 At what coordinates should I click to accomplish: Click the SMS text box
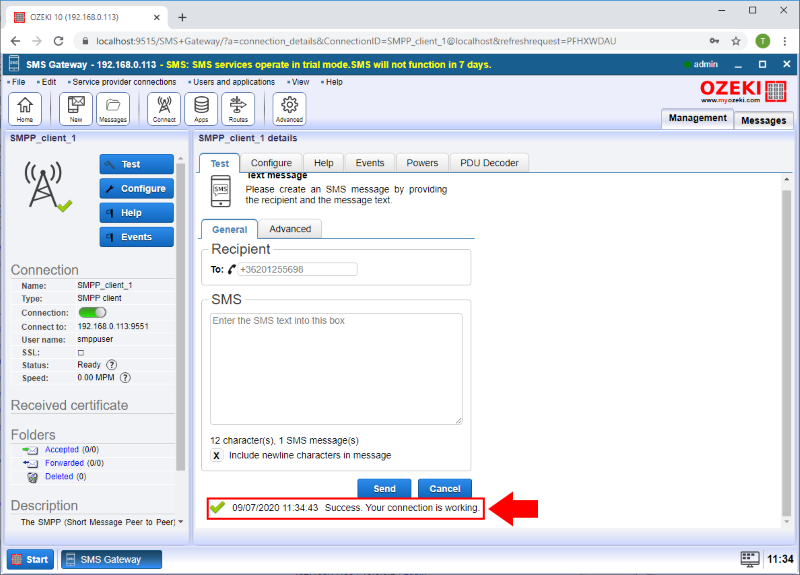click(336, 369)
